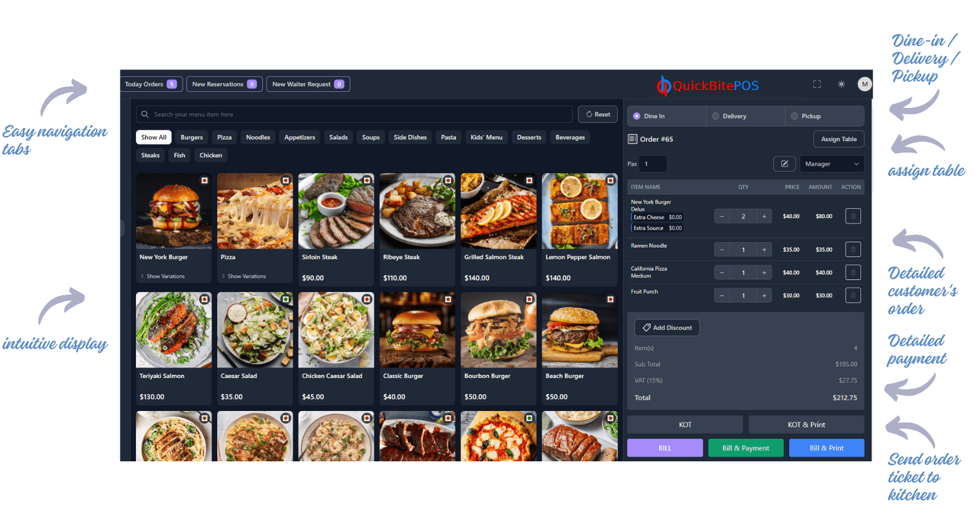This screenshot has width=980, height=523.
Task: Remove Ramen Noodle with trash icon
Action: pyautogui.click(x=852, y=250)
